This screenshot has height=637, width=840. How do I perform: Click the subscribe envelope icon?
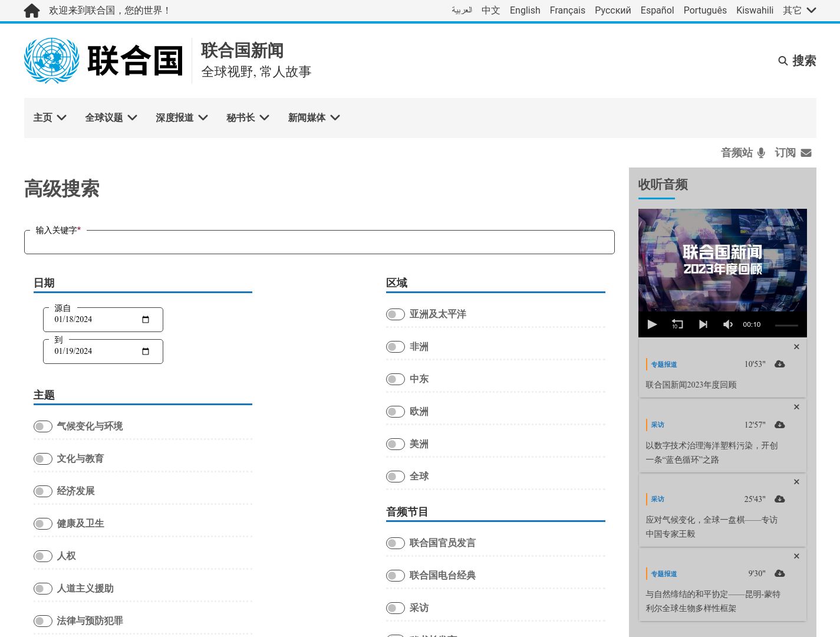[806, 153]
